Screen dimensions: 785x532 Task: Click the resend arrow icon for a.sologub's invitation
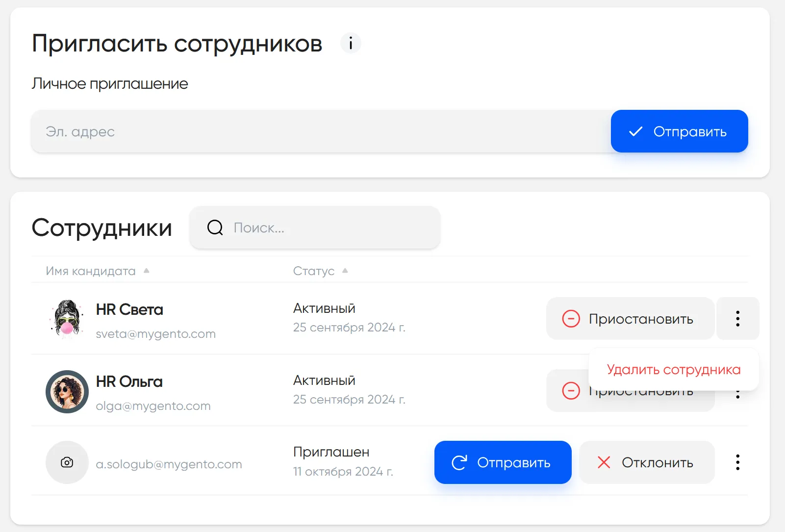(459, 462)
